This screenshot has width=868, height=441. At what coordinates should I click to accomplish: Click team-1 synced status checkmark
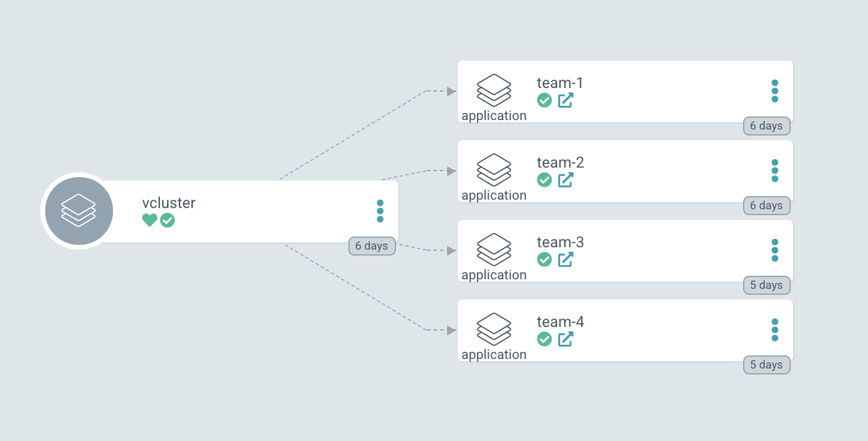click(x=545, y=100)
